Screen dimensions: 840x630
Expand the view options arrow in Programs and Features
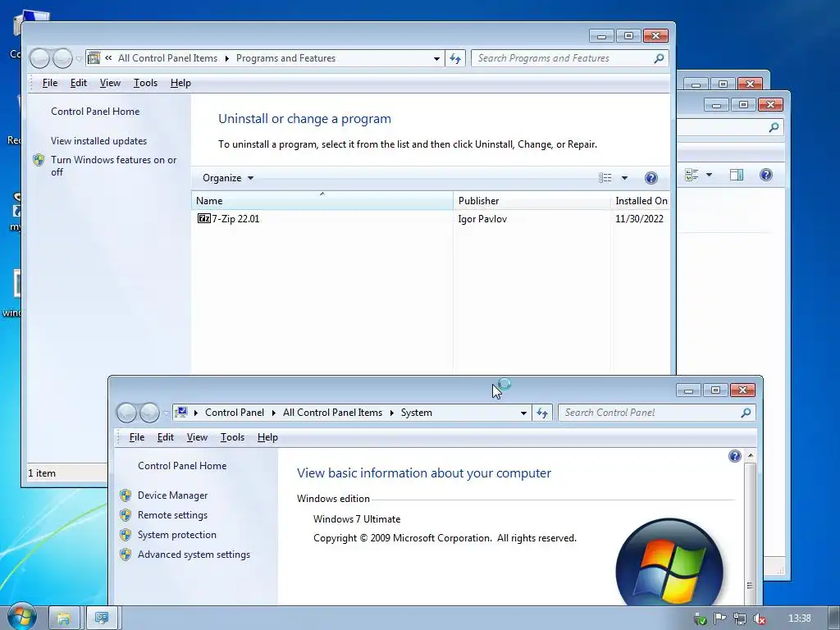[624, 178]
